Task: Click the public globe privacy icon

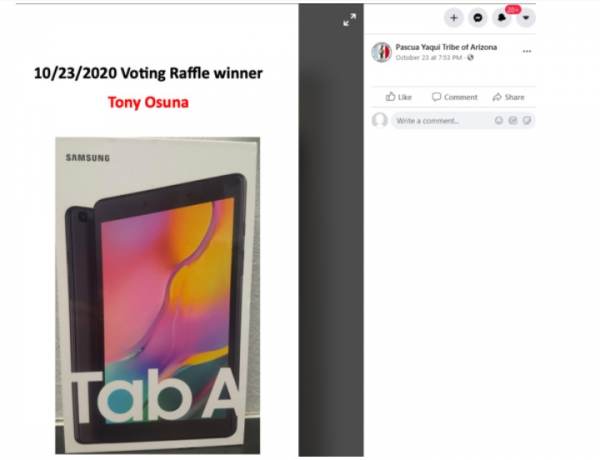Action: [470, 58]
